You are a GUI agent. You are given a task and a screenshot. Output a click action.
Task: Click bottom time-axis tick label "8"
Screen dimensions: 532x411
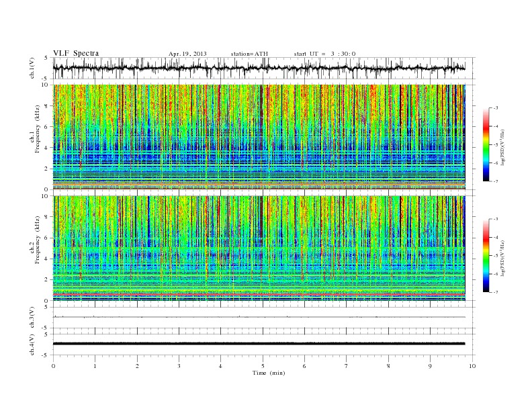coord(388,366)
